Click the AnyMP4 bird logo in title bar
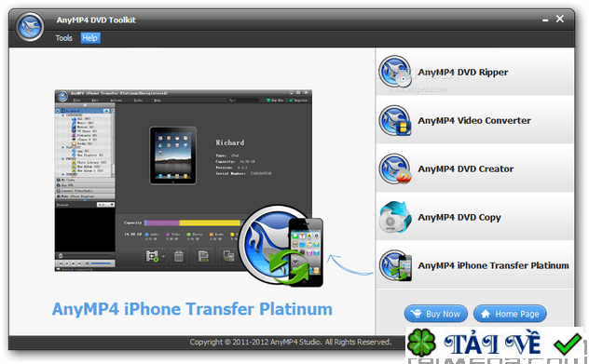Image resolution: width=589 pixels, height=364 pixels. tap(30, 27)
